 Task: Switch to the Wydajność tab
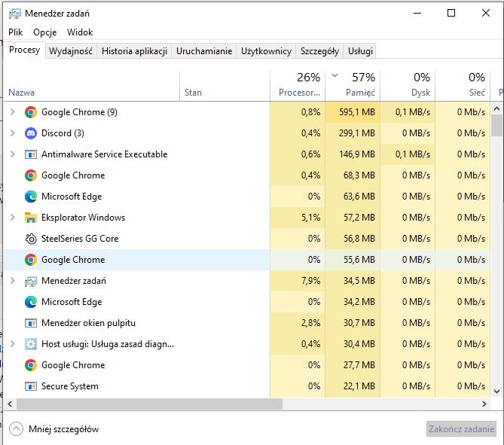pos(71,51)
